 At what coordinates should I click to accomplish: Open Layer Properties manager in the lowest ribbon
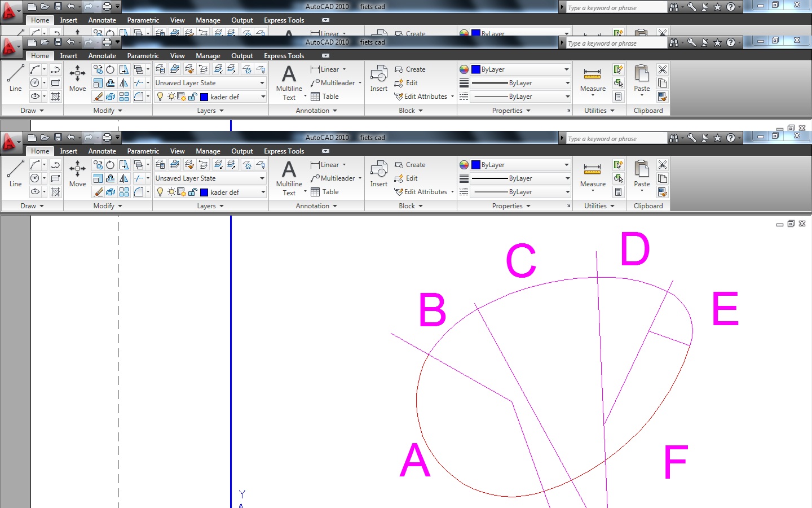coord(161,164)
